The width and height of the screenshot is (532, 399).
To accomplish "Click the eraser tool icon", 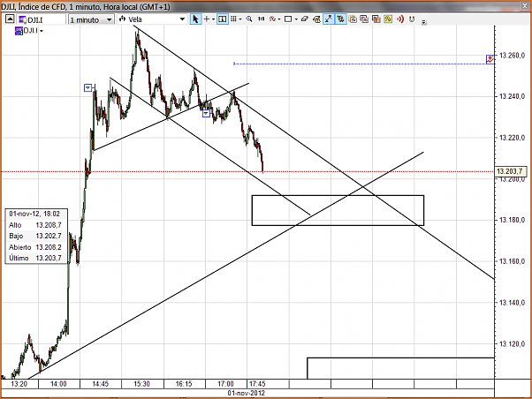I will click(304, 19).
